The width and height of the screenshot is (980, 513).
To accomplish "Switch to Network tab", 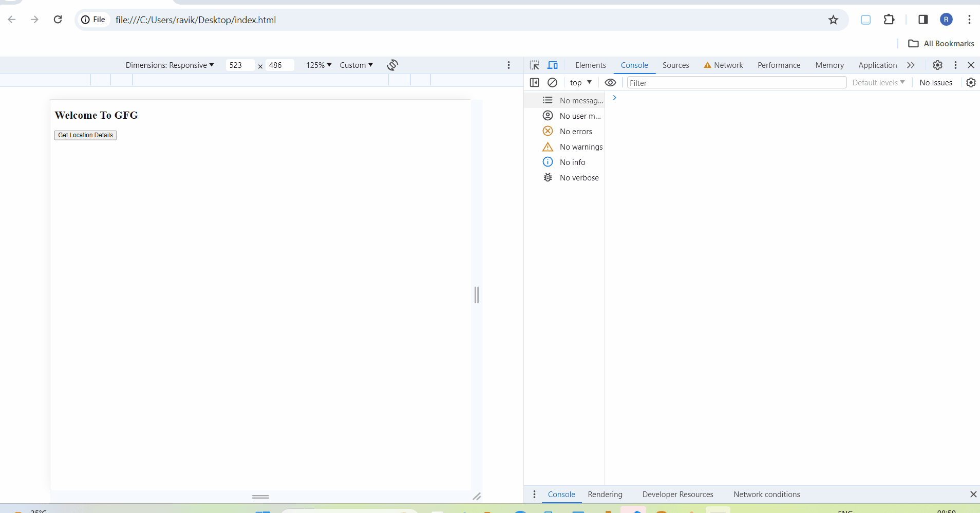I will [723, 65].
